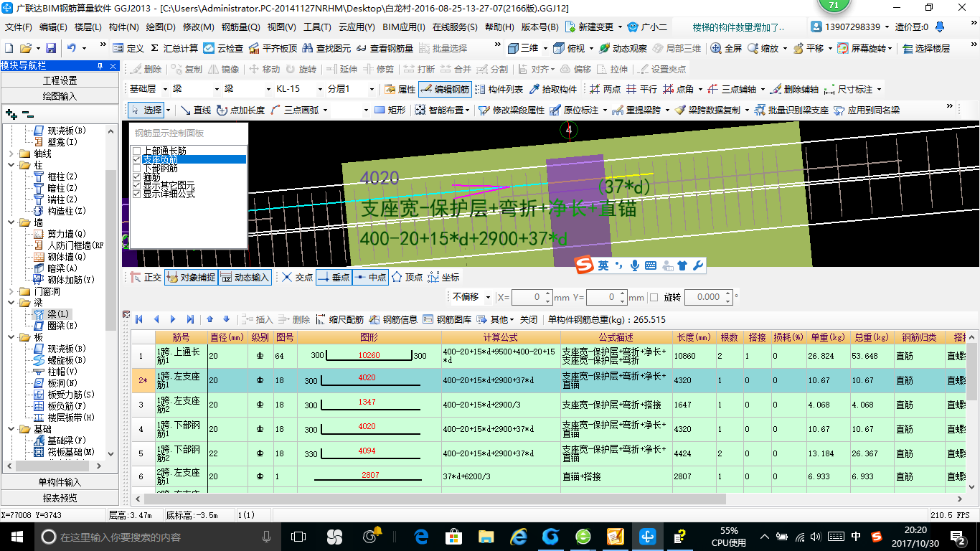Open the 工具(T) menu
This screenshot has height=551, width=980.
pos(316,27)
